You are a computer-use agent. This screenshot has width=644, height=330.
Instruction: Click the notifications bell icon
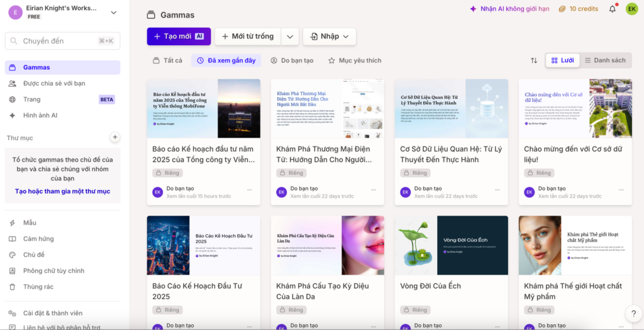tap(613, 9)
